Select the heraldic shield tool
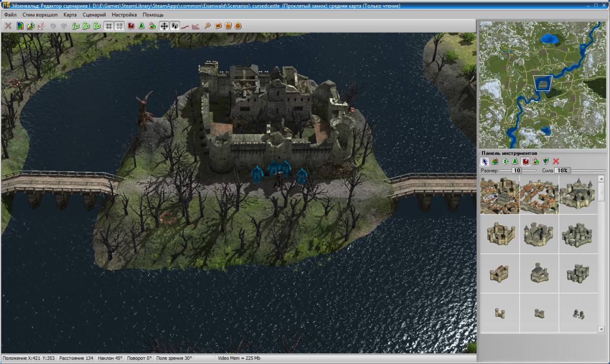The image size is (610, 364). [x=545, y=161]
